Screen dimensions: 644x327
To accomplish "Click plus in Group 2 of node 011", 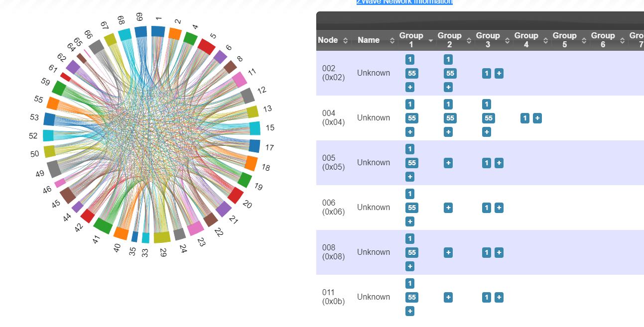I will tap(448, 297).
